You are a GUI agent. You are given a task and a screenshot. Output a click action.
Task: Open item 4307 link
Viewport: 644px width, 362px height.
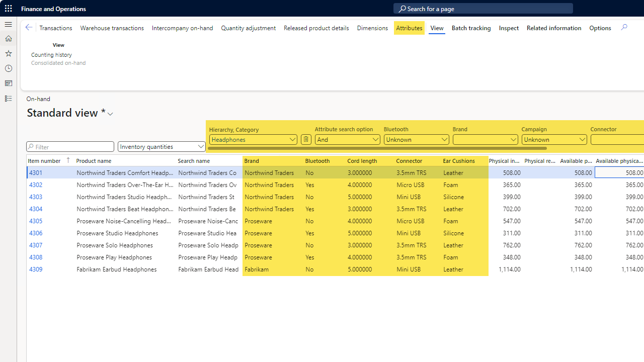click(36, 245)
